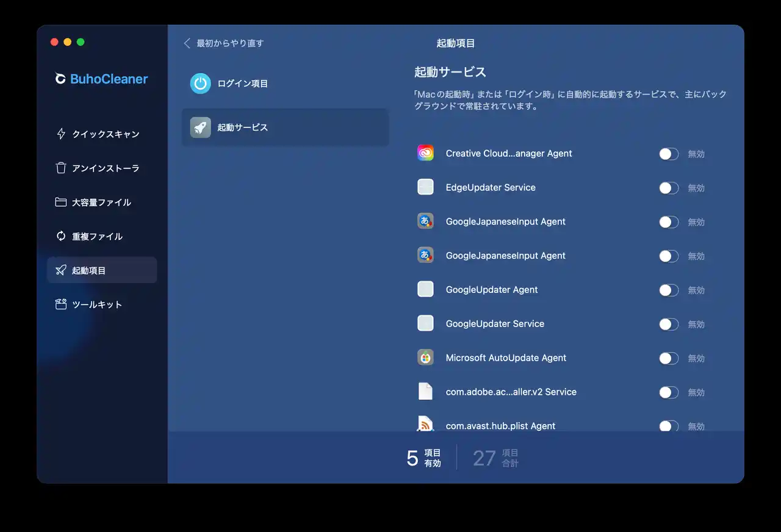Click the Login Items power icon
The image size is (781, 532).
pyautogui.click(x=200, y=84)
